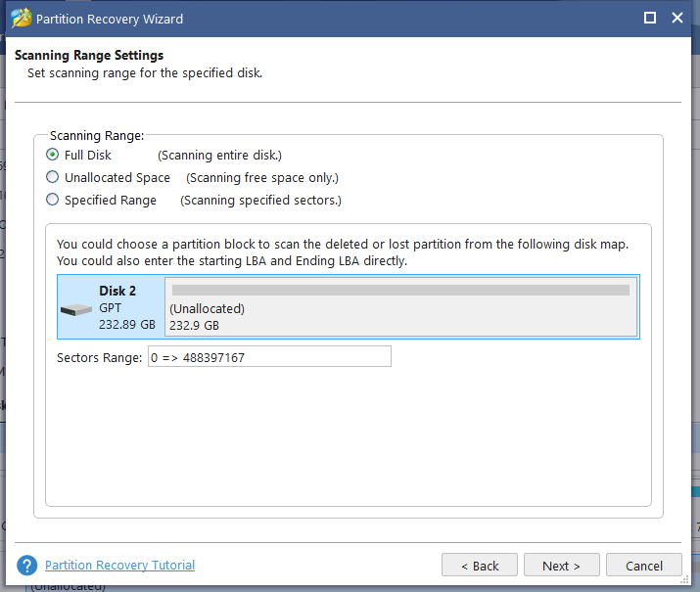Go back with the Back button

[x=480, y=566]
